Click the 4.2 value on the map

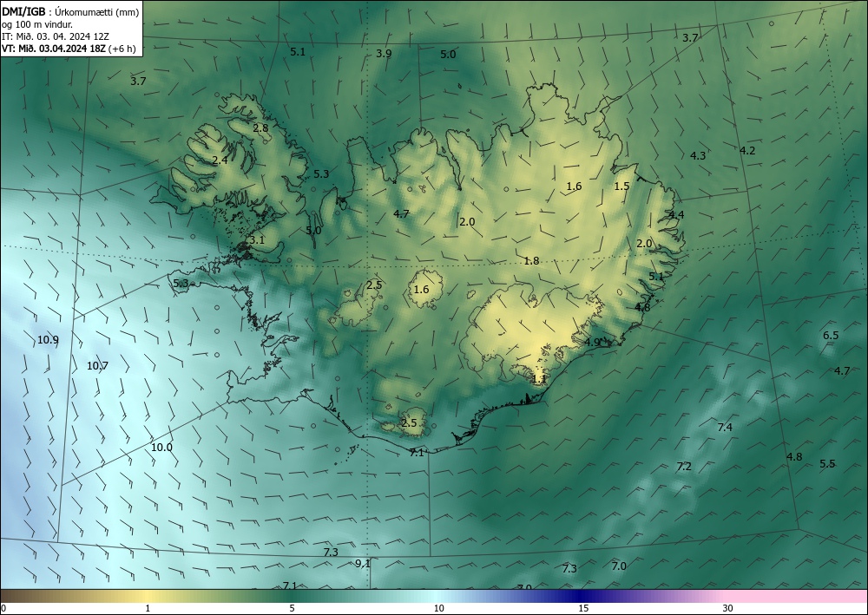point(747,150)
